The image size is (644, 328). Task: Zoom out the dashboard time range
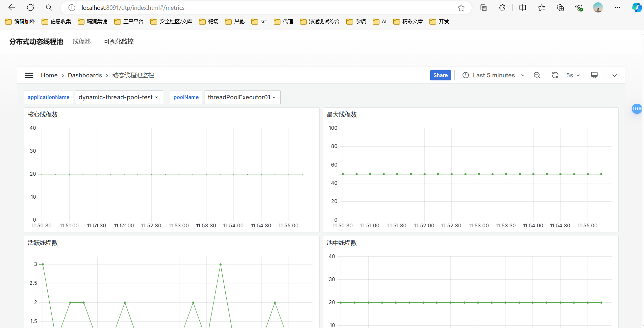[537, 75]
